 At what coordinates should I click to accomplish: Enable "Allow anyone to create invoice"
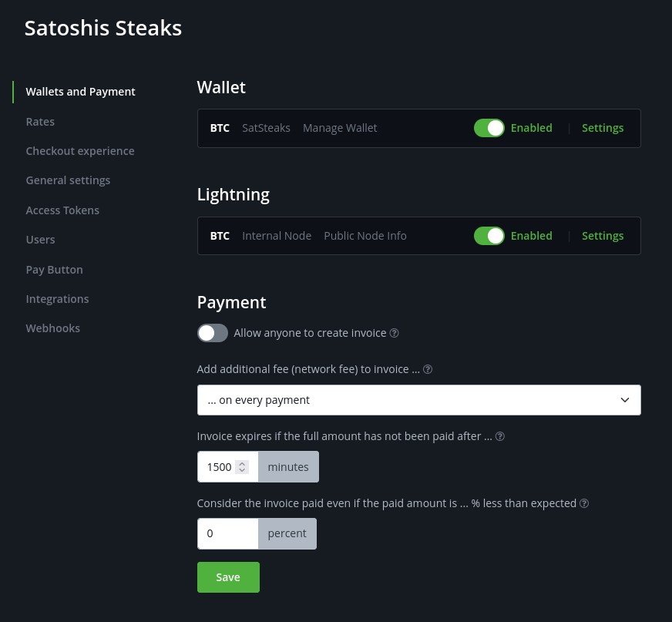point(212,333)
